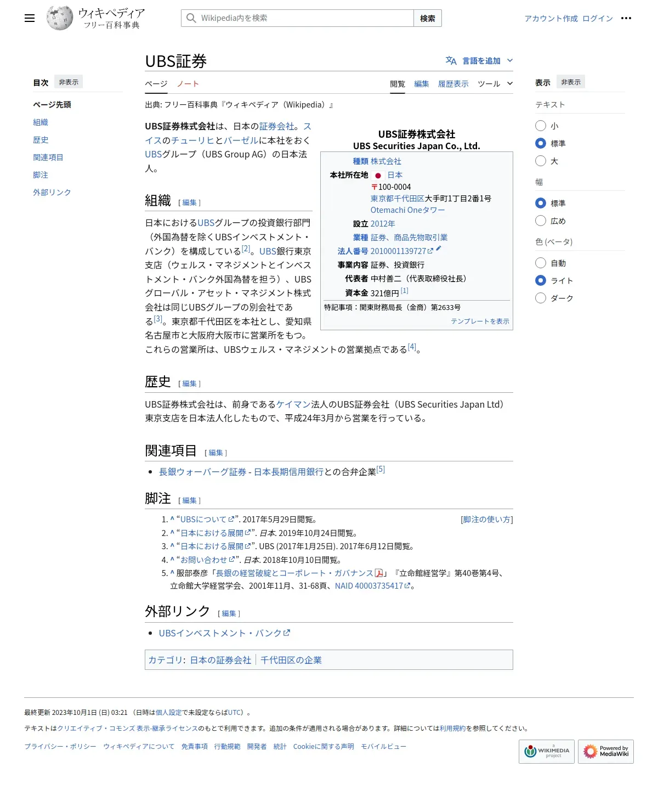The width and height of the screenshot is (658, 812).
Task: Open the three-dots personal tools menu
Action: coord(626,18)
